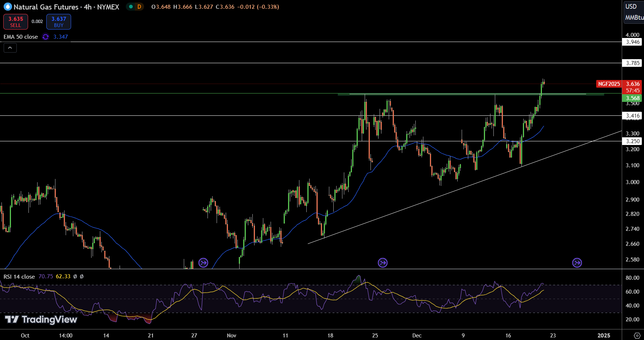Click the OHLC close value C3.636

click(225, 7)
